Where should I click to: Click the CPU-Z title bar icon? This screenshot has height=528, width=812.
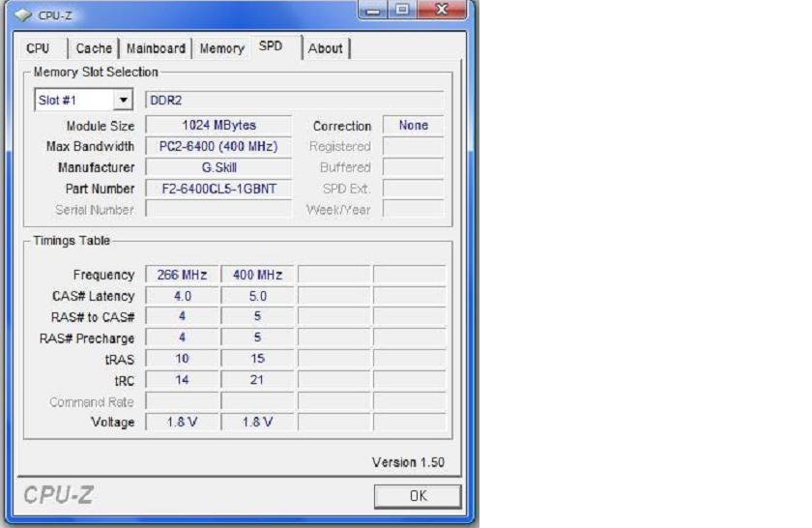[23, 15]
